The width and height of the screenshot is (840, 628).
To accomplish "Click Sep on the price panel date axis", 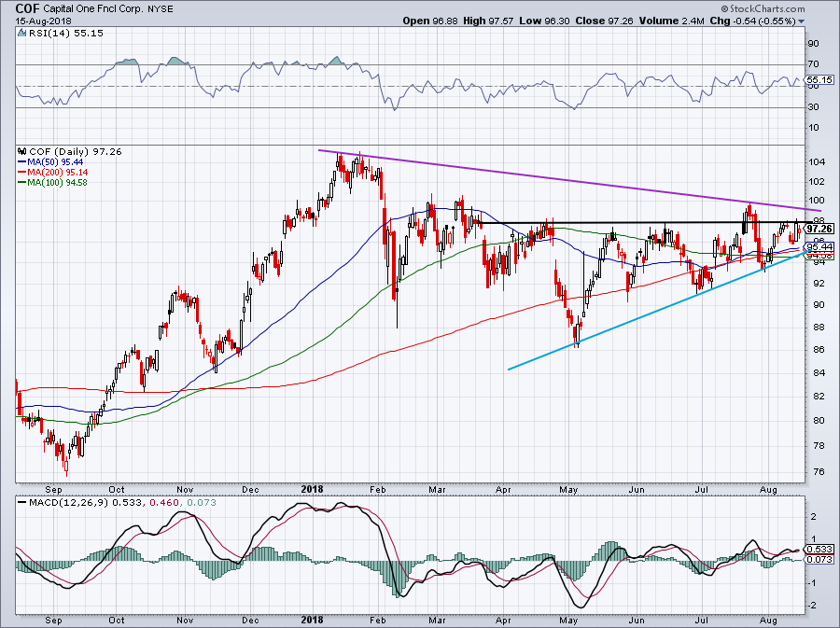I will tap(53, 489).
